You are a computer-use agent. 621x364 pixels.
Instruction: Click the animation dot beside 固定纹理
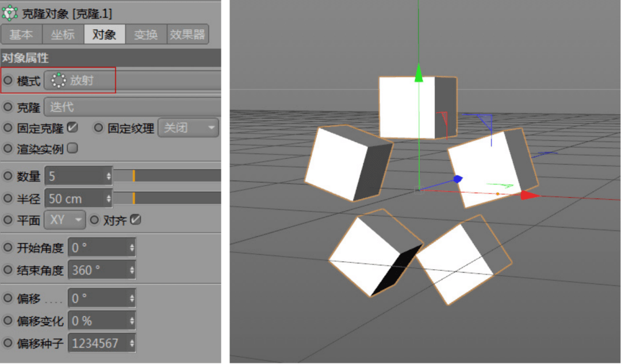pos(98,128)
